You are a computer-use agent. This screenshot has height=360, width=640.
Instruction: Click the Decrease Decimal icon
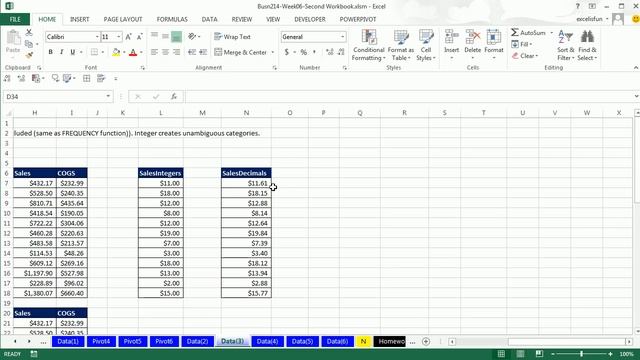coord(341,52)
